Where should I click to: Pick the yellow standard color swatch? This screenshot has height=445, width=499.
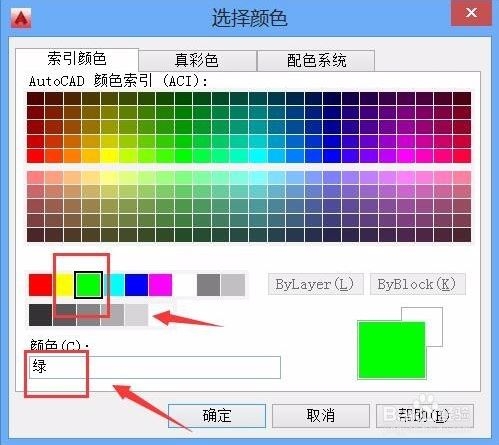click(x=64, y=285)
